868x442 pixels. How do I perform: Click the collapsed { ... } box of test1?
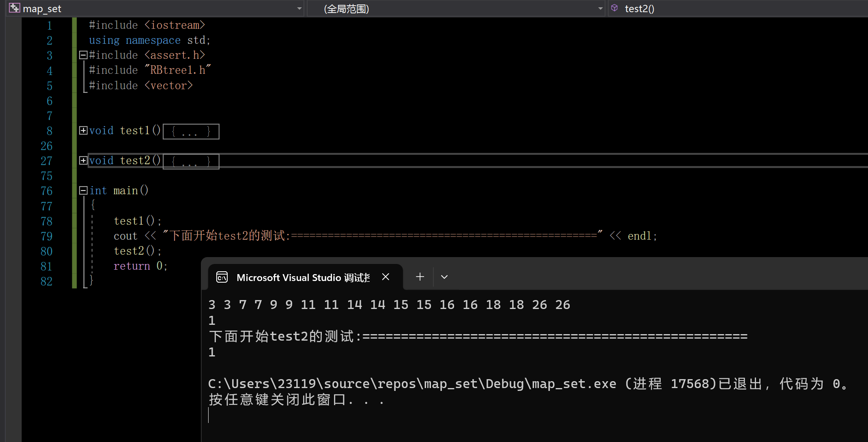click(x=191, y=131)
